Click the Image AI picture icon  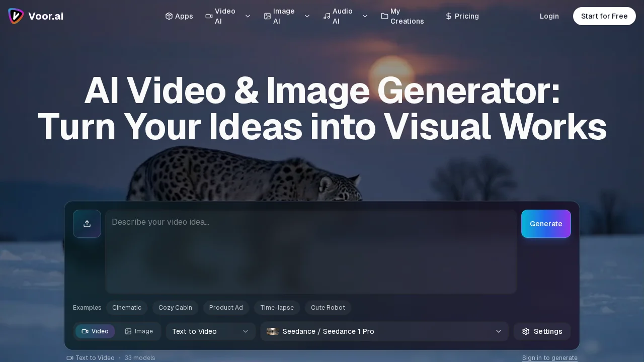(x=268, y=16)
